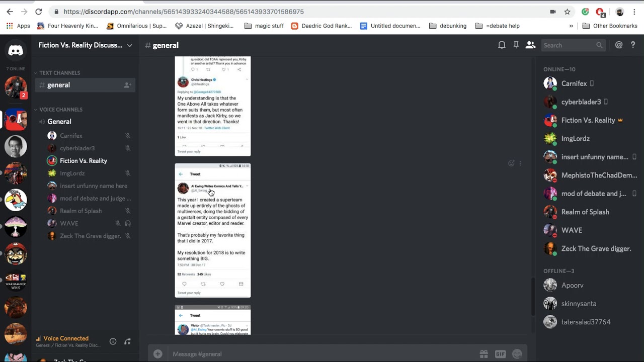Screen dimensions: 644x362
Task: Click Chrome address bar URL
Action: point(184,12)
